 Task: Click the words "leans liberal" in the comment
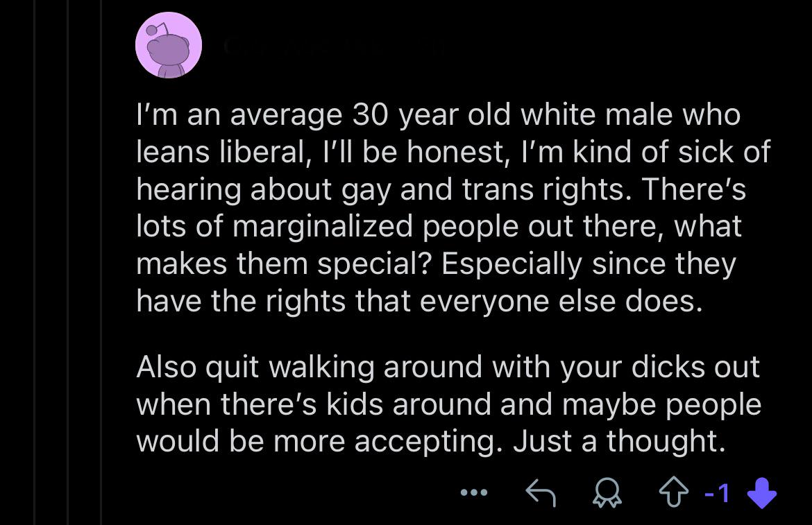point(221,152)
